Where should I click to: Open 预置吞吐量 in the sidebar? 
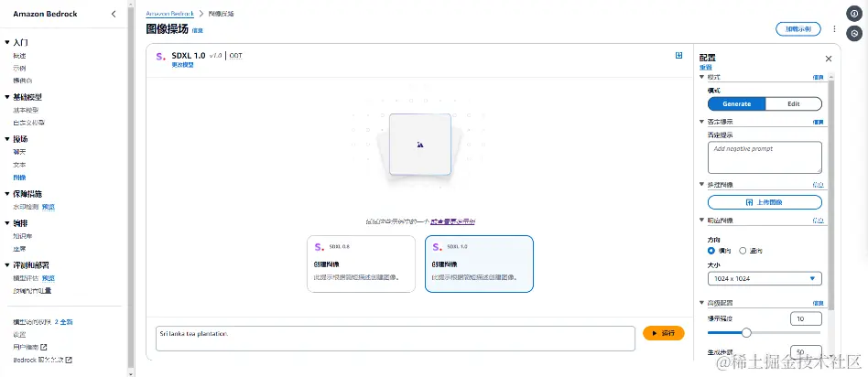click(32, 291)
